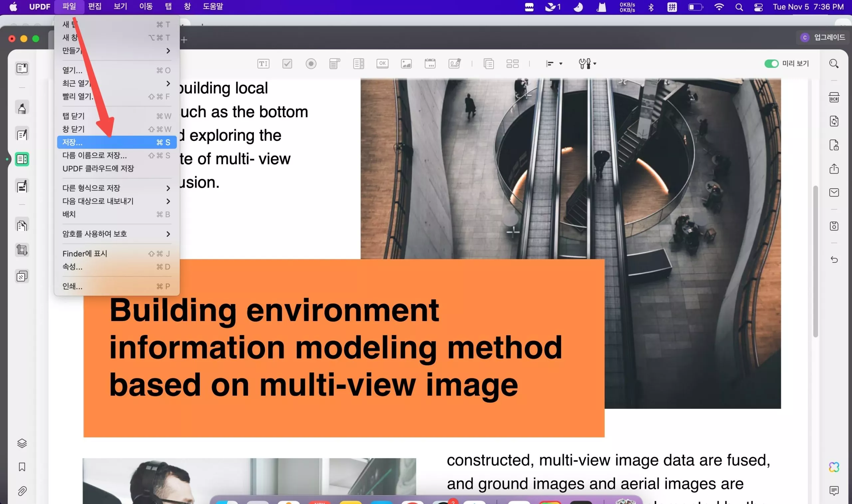The image size is (852, 504).
Task: Choose 속성... in the file menu
Action: point(117,266)
